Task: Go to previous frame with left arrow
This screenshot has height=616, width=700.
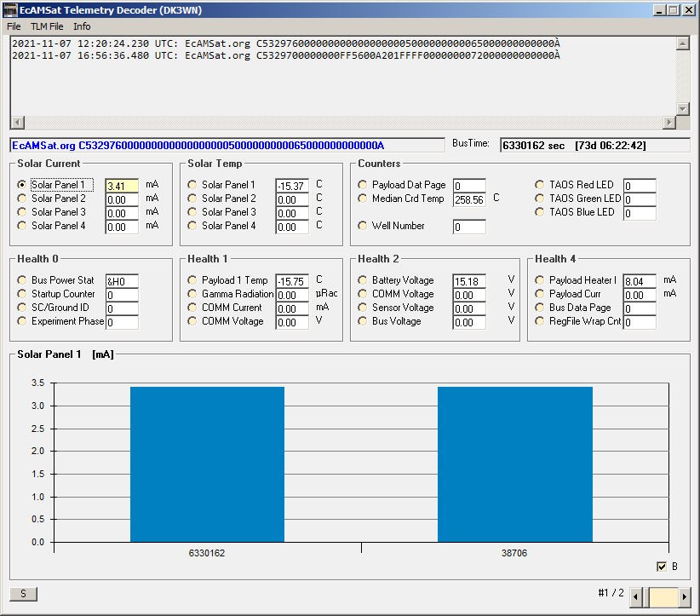Action: [x=636, y=598]
